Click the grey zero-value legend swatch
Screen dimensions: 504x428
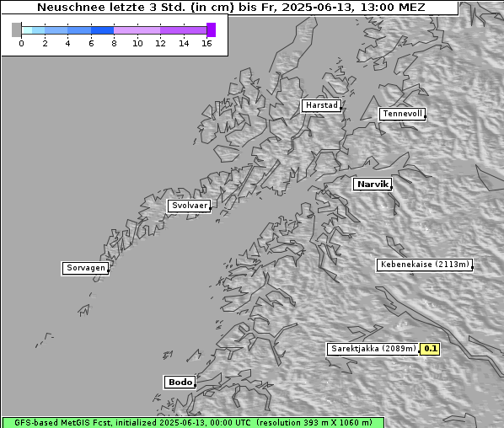[16, 29]
